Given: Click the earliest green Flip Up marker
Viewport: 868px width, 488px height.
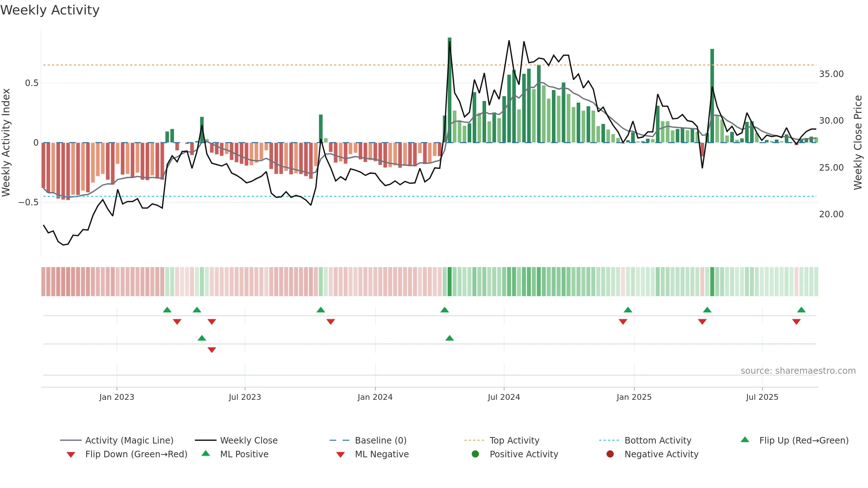Looking at the screenshot, I should (x=167, y=310).
